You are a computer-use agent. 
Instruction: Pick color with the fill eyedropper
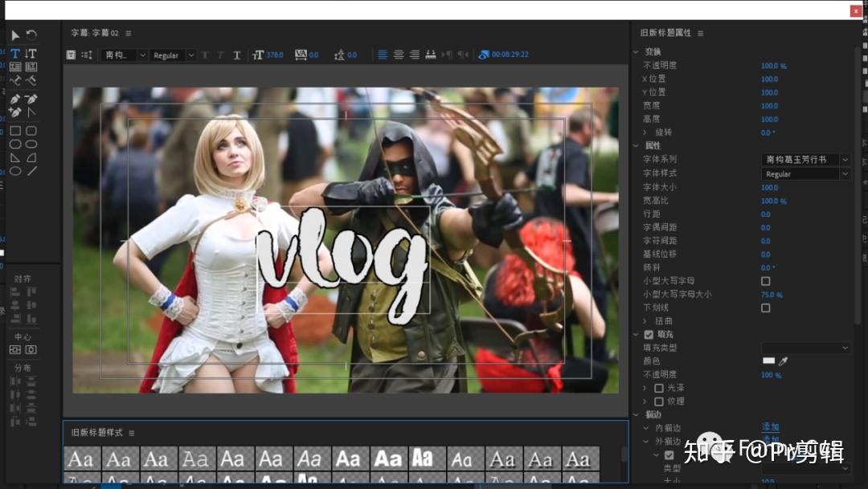point(783,361)
